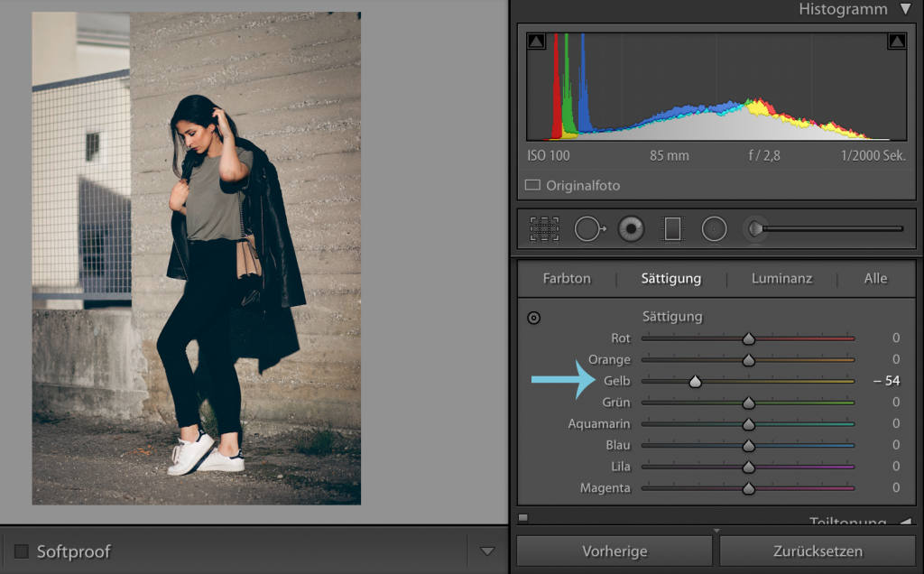The width and height of the screenshot is (924, 574).
Task: Select the Crop overlay tool
Action: coord(544,228)
